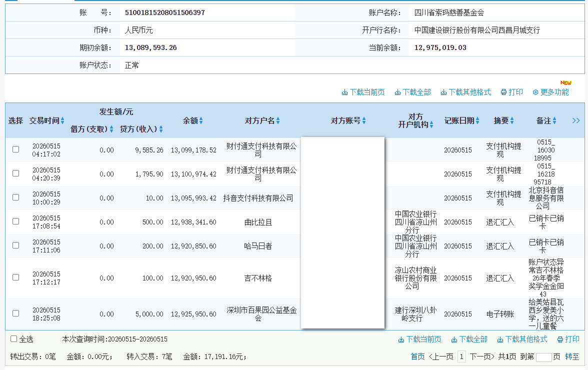Focus the 到第 page number input field
The height and width of the screenshot is (370, 588).
(544, 357)
